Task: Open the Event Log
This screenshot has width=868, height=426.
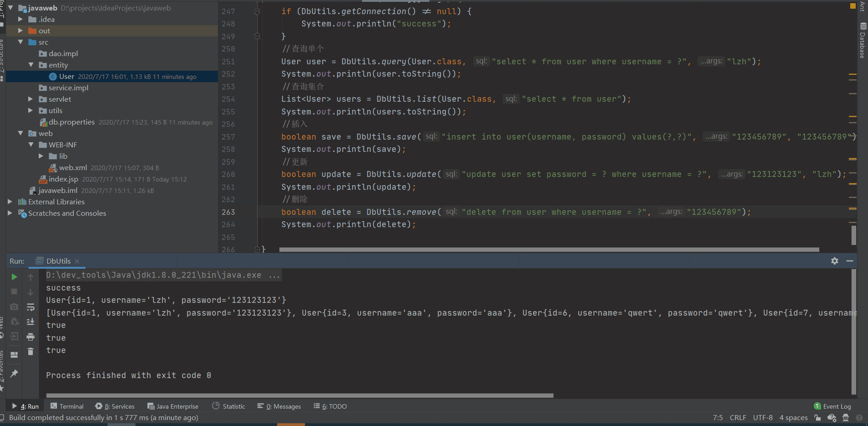Action: (x=832, y=406)
